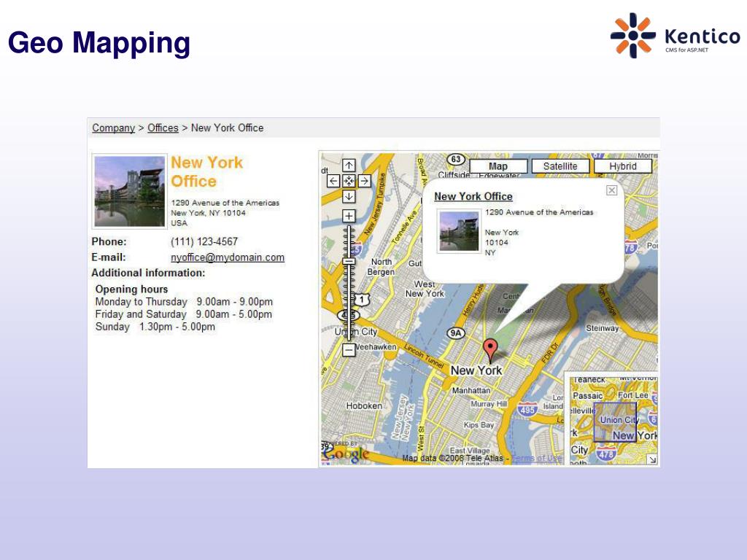Pan the map down with arrow
747x560 pixels.
[x=349, y=196]
